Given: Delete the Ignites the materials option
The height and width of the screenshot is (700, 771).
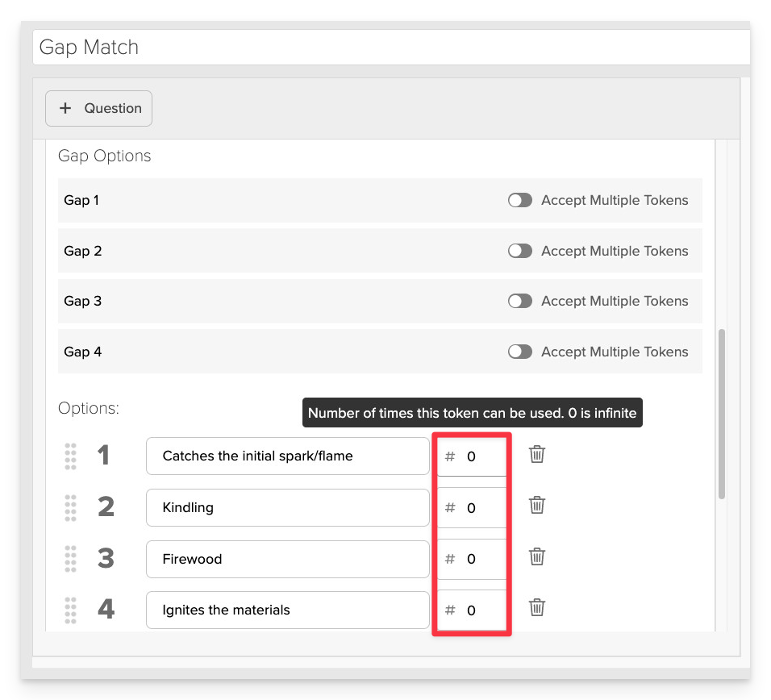Looking at the screenshot, I should (537, 607).
